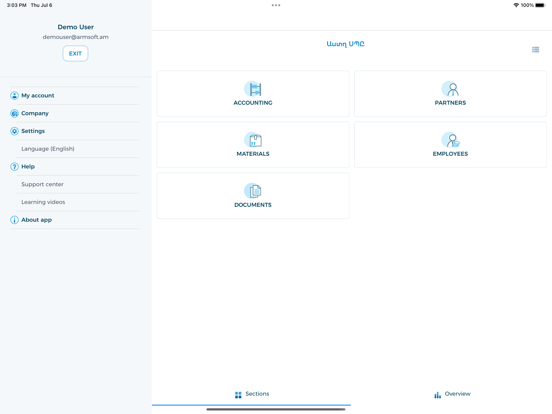Tap the Wi-Fi status icon
This screenshot has width=552, height=414.
tap(516, 5)
